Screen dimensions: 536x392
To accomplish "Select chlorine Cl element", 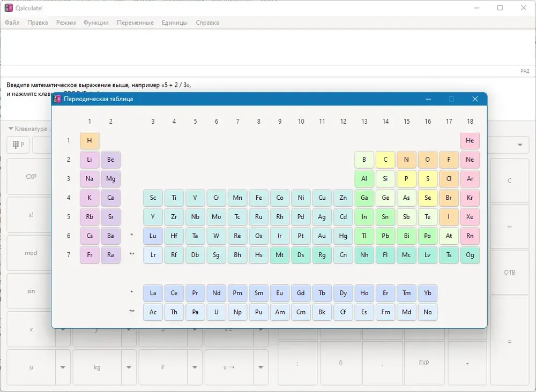I will tap(449, 179).
